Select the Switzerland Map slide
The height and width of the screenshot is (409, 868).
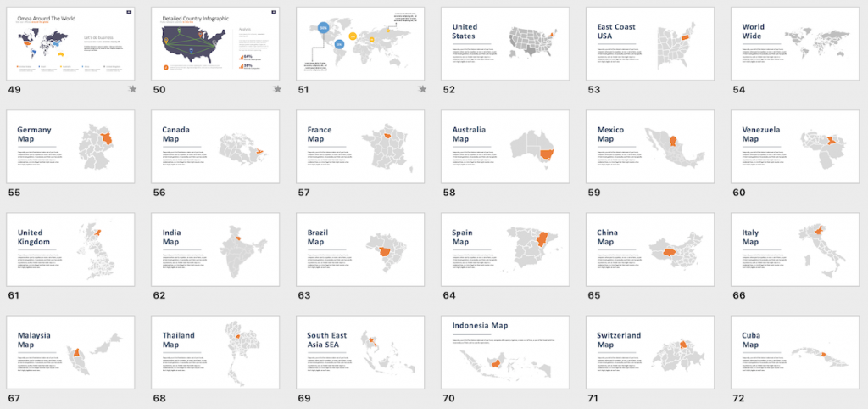point(650,352)
